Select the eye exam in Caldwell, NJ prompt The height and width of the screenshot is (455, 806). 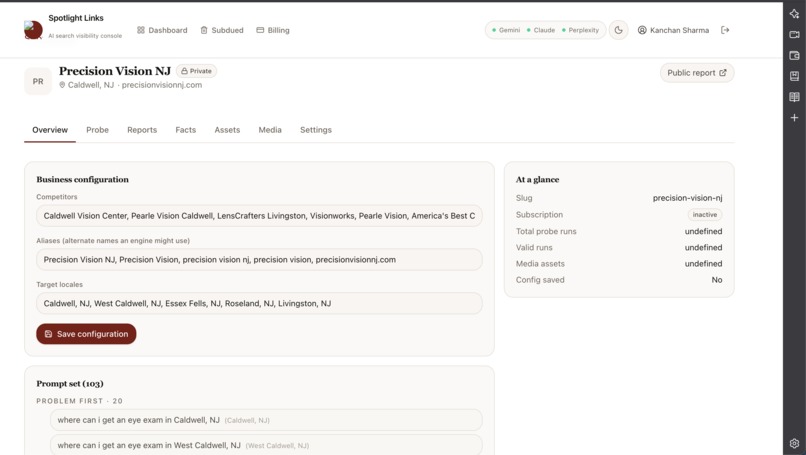click(x=266, y=420)
